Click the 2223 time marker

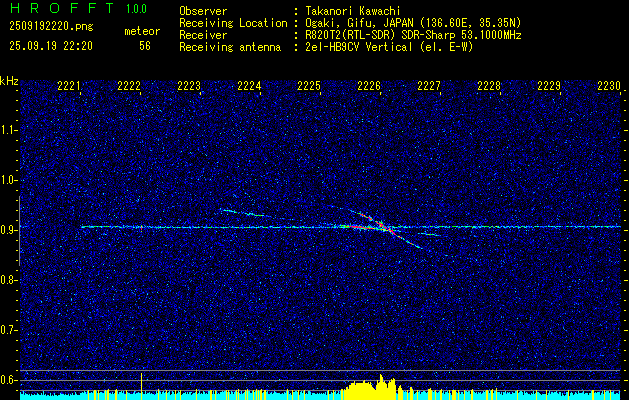pos(189,86)
